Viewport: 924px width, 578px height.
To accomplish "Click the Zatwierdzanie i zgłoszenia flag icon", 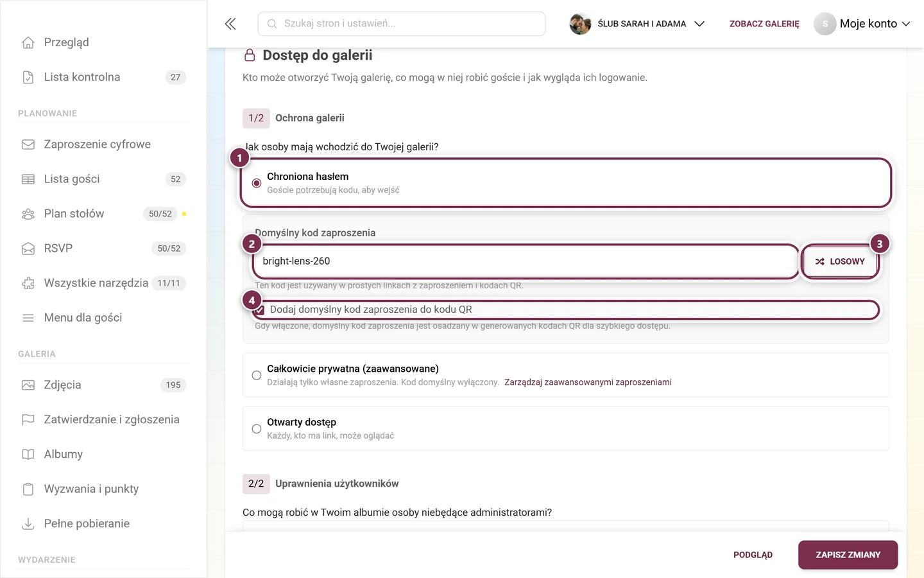I will point(28,420).
